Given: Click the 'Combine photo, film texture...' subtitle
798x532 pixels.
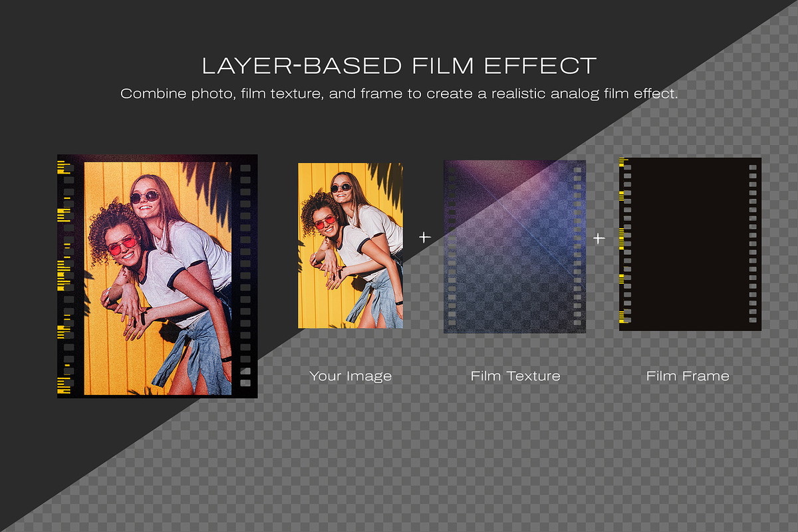Looking at the screenshot, I should tap(399, 94).
